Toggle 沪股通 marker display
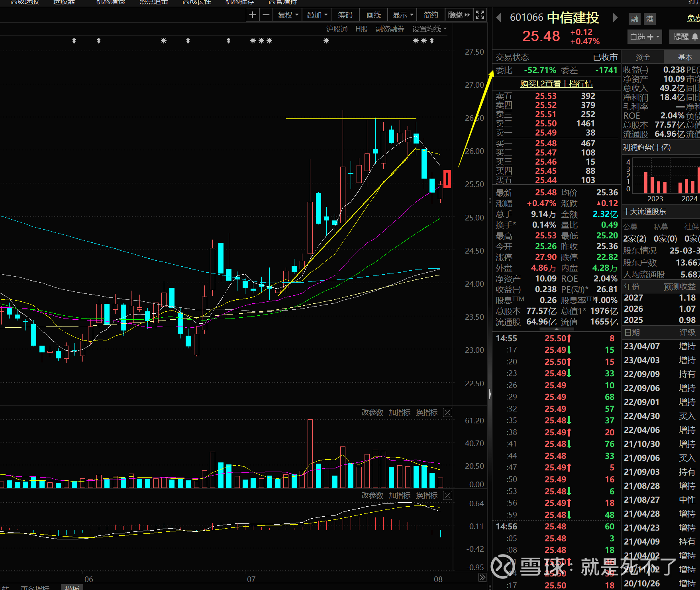 tap(337, 29)
